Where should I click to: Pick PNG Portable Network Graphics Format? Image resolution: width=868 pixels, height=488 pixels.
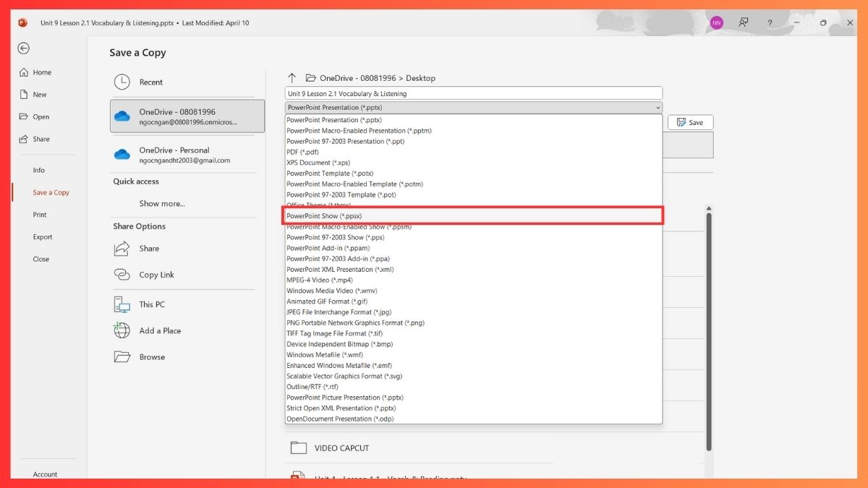coord(474,322)
